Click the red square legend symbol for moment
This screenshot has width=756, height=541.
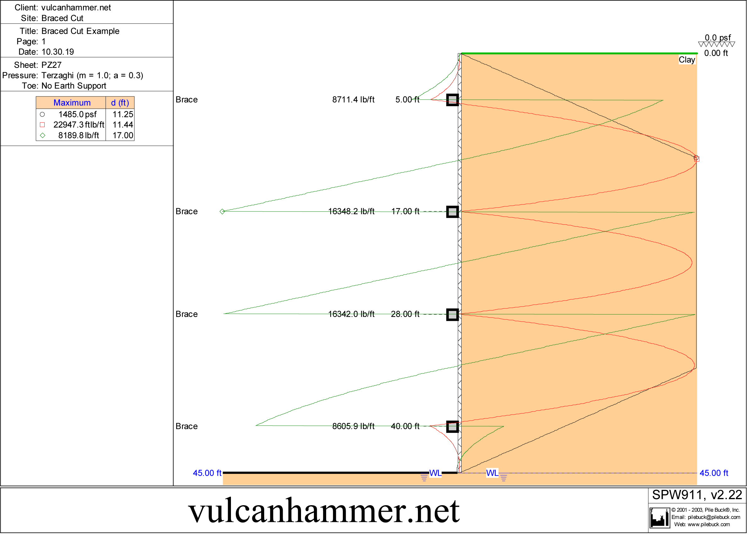[42, 125]
